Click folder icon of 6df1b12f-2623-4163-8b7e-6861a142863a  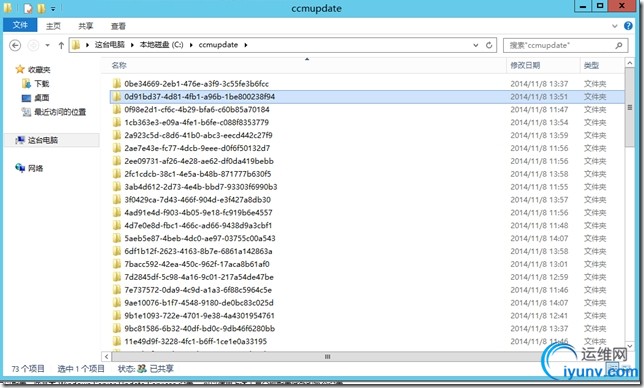[117, 251]
